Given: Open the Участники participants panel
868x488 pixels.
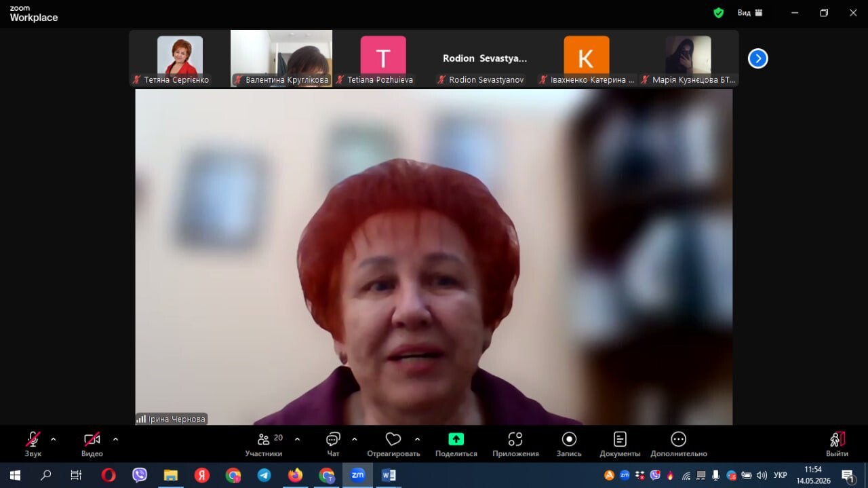Looking at the screenshot, I should coord(264,444).
